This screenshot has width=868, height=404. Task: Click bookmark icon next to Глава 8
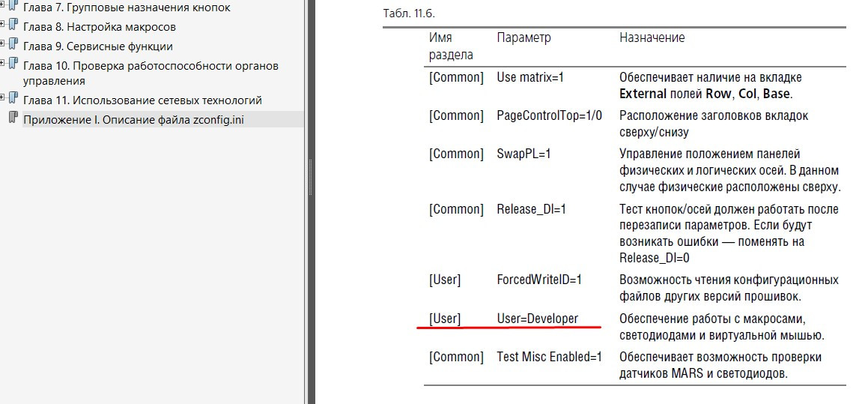[x=13, y=25]
